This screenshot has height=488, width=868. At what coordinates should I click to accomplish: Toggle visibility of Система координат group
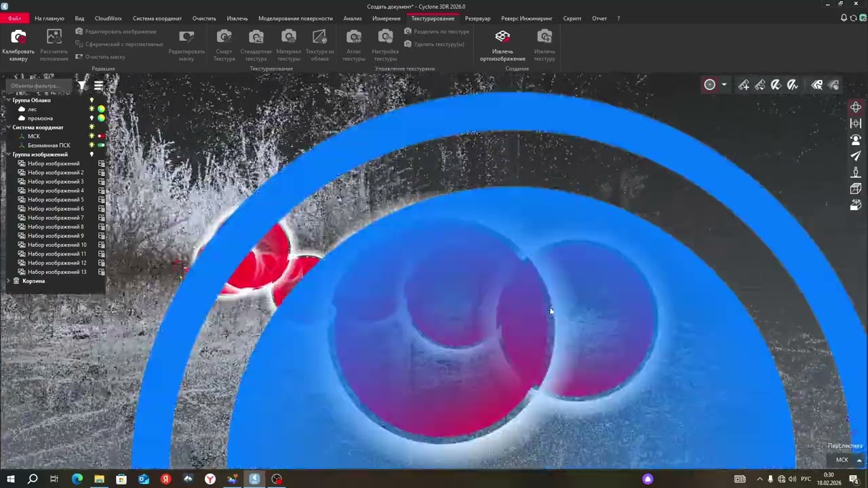92,127
